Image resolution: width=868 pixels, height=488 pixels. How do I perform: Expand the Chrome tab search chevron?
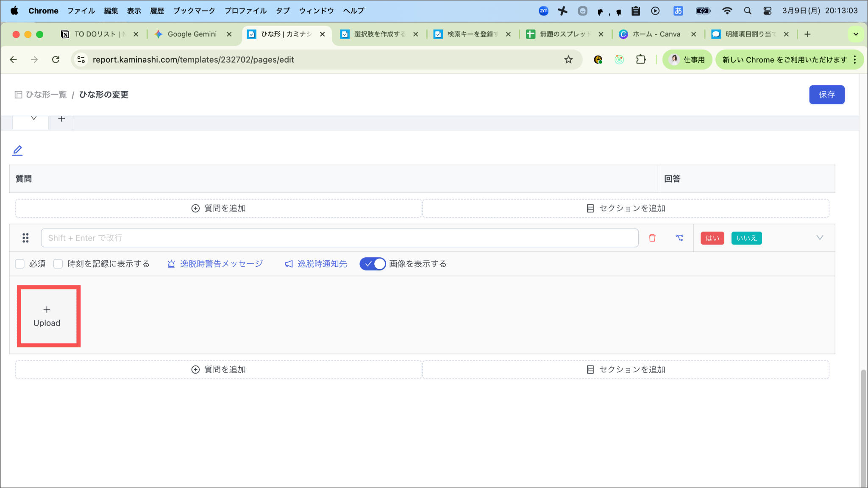856,34
